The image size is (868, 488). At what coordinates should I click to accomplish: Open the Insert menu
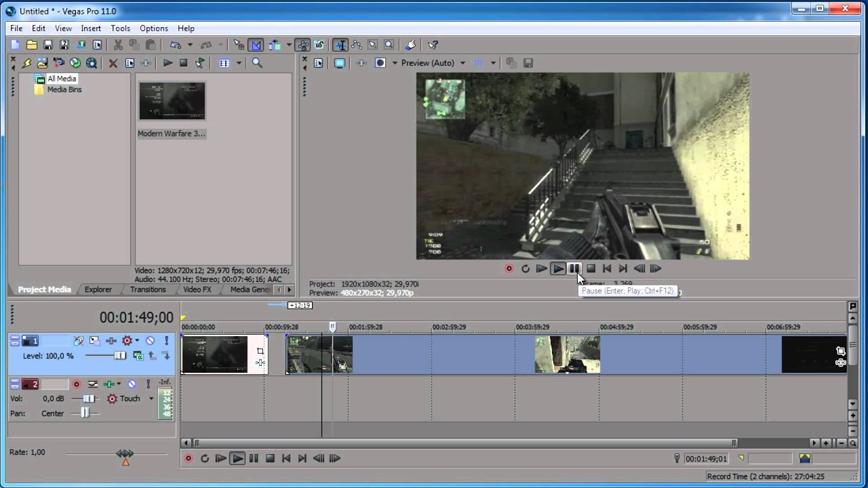coord(91,28)
